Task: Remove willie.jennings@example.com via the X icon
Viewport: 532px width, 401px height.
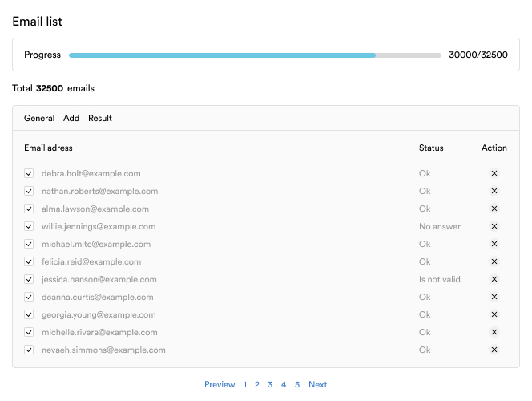Action: (494, 226)
